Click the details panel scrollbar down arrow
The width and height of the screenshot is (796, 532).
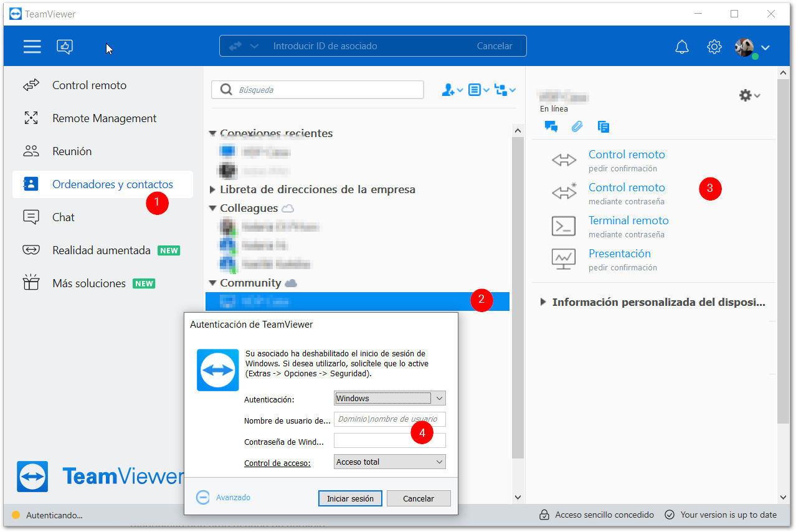pyautogui.click(x=784, y=497)
